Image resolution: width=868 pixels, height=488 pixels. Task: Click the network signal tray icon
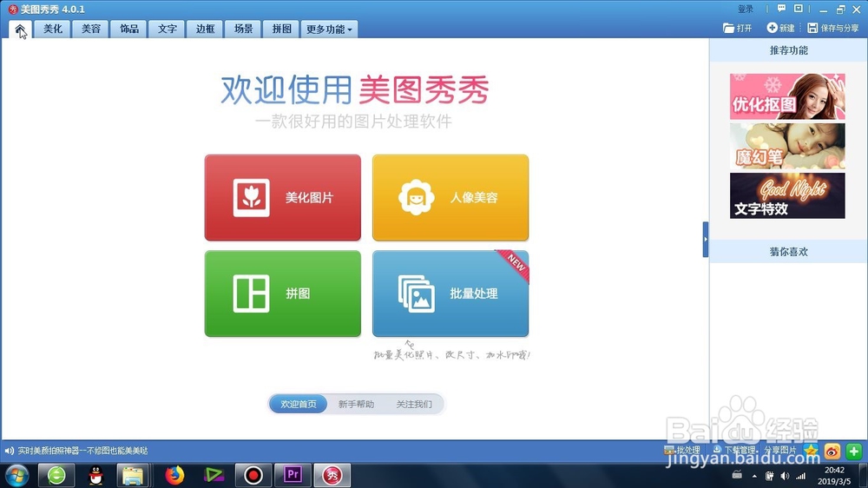point(800,476)
